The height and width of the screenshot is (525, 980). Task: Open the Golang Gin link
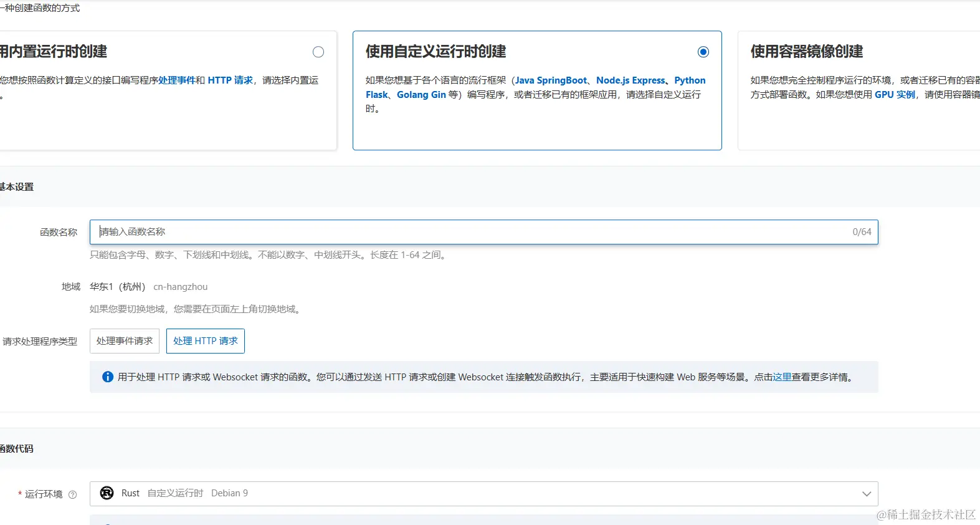(421, 95)
